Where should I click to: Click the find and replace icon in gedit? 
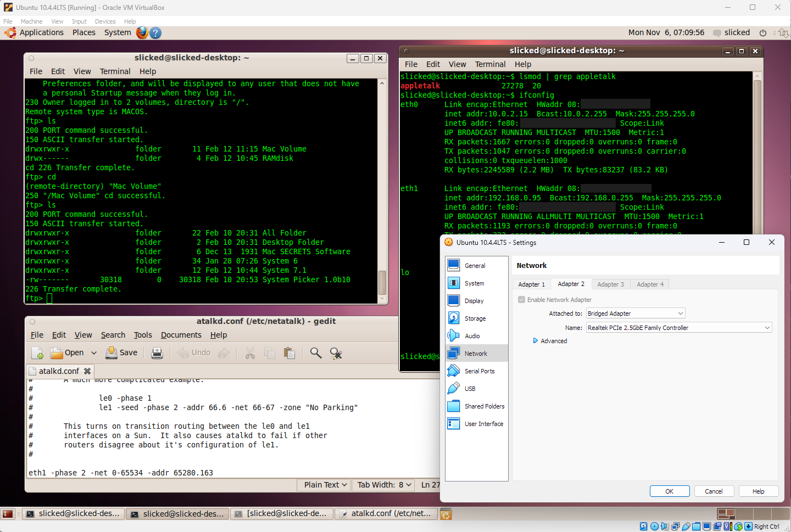[x=336, y=353]
